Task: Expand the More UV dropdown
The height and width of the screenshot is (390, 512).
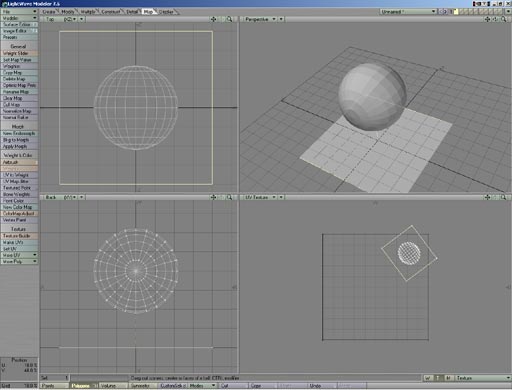Action: (19, 255)
